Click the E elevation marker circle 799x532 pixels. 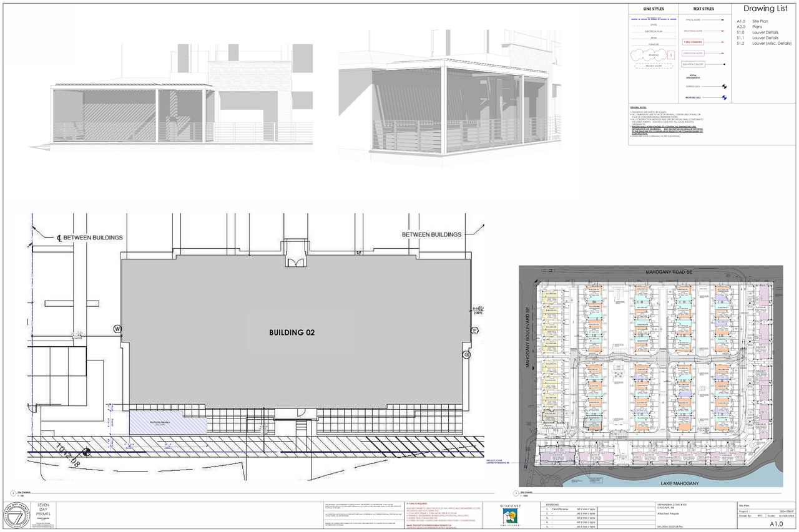click(x=474, y=330)
